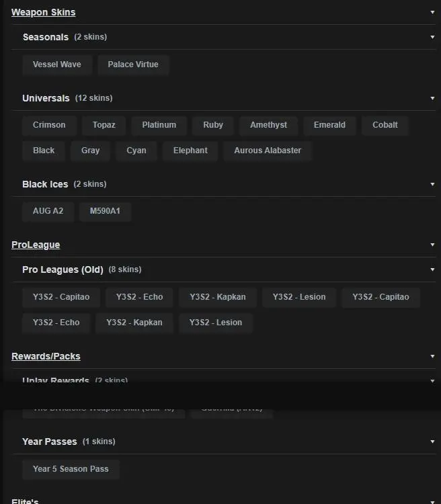Screen dimensions: 441x504
Task: Click the ProLeague heading link
Action: 36,245
